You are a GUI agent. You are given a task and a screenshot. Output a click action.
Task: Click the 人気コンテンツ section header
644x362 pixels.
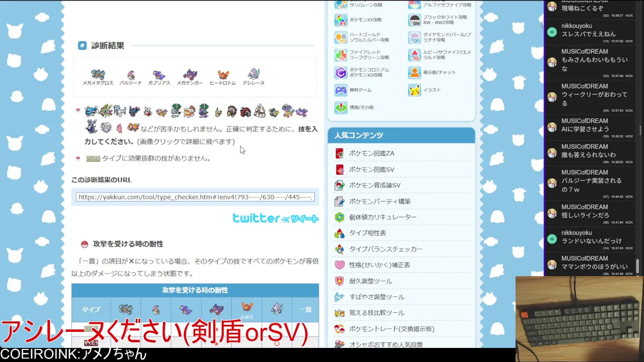pos(401,135)
